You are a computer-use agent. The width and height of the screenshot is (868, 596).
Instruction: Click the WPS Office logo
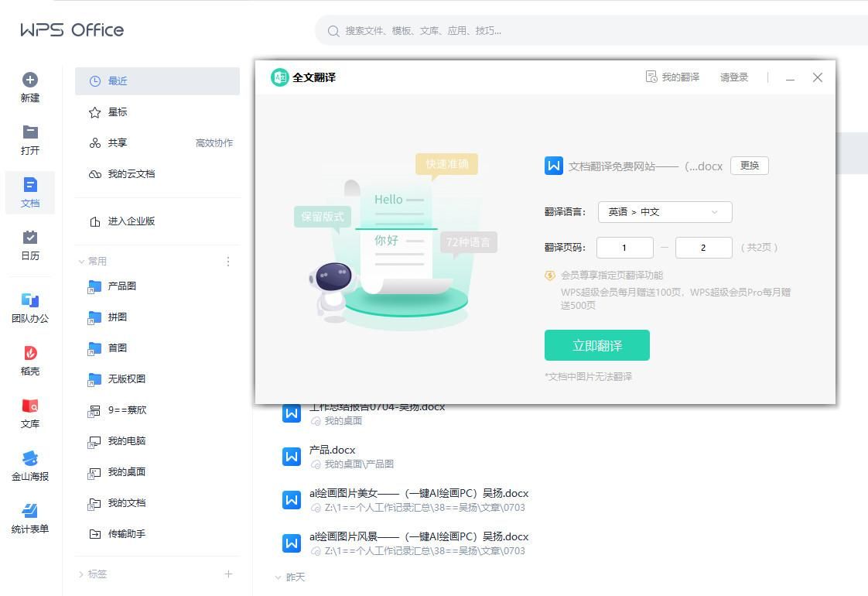click(x=72, y=30)
